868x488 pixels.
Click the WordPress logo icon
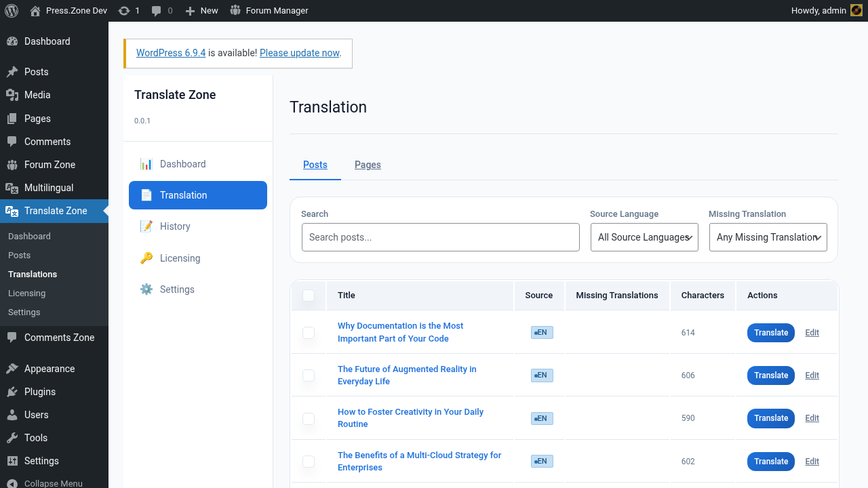(x=11, y=10)
